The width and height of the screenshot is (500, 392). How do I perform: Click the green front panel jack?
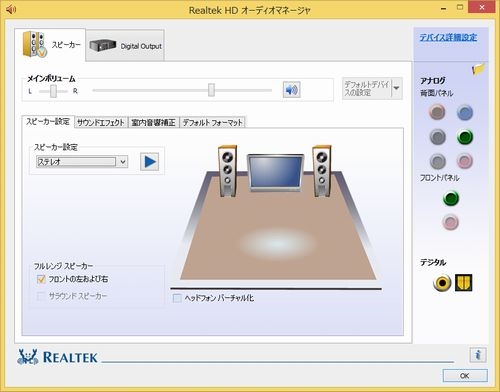click(x=451, y=198)
